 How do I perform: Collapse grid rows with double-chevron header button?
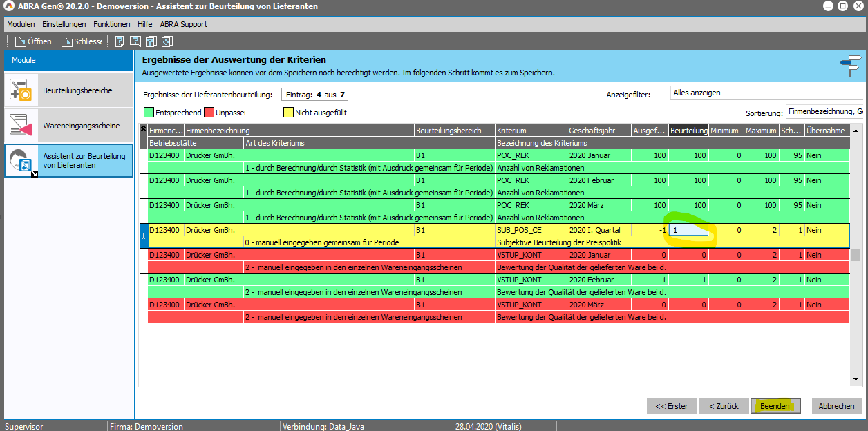(x=143, y=130)
